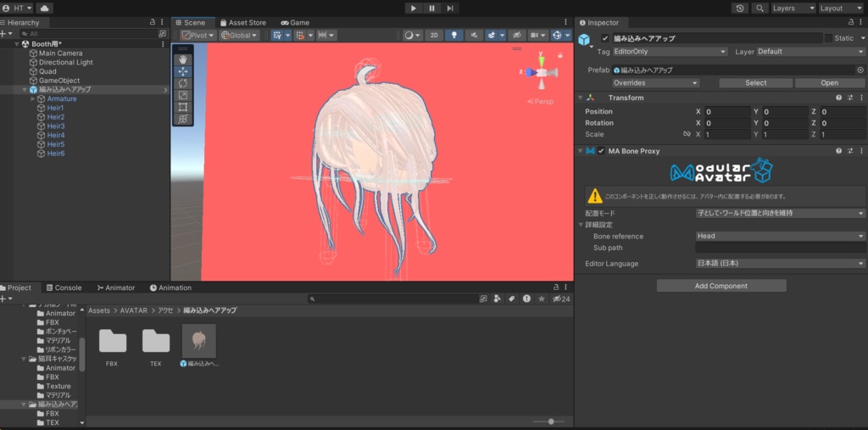Click the scene camera settings icon

click(x=534, y=35)
